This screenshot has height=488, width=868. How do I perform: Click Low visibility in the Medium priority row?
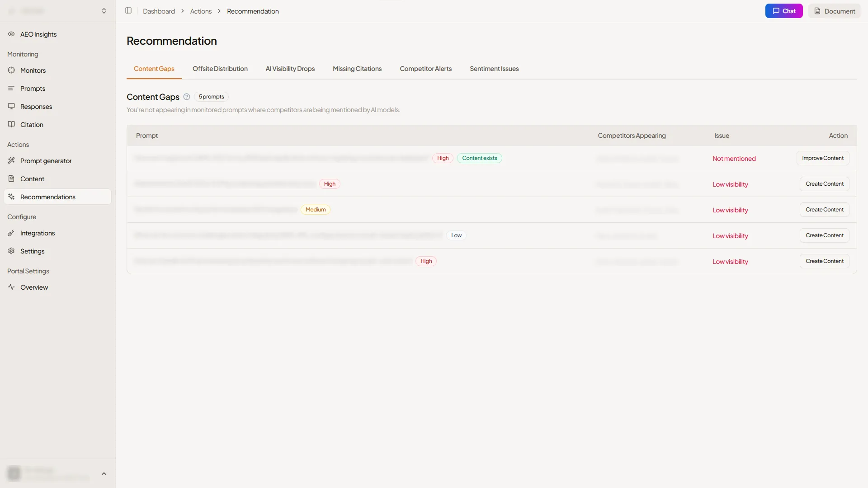730,210
